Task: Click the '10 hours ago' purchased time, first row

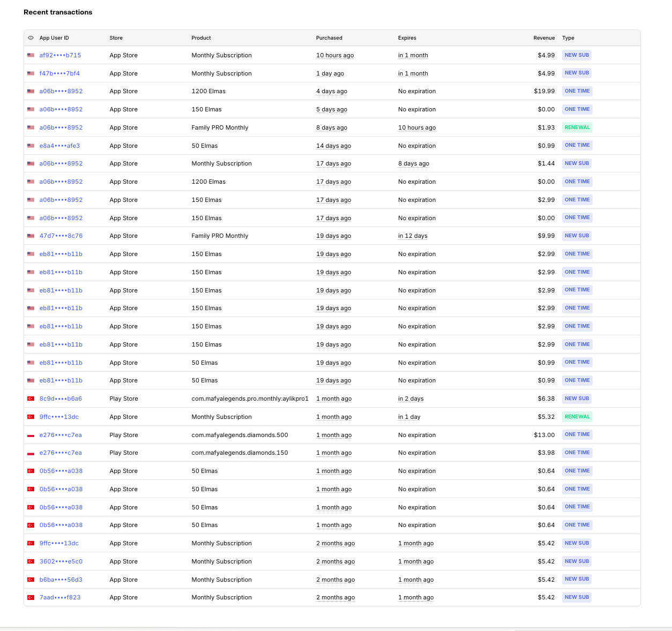Action: [335, 55]
